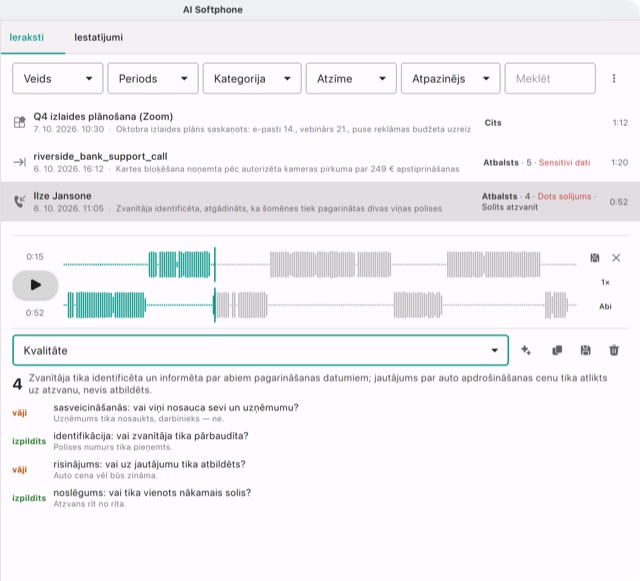Image resolution: width=640 pixels, height=581 pixels.
Task: Expand the Veids filter dropdown
Action: (58, 78)
